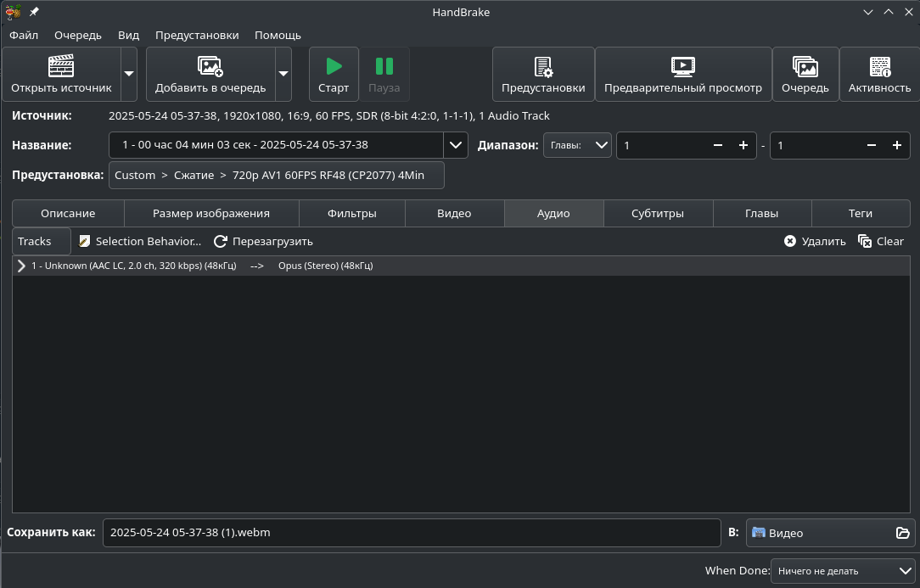Click the preset selector button
The image size is (920, 588).
pyautogui.click(x=277, y=175)
